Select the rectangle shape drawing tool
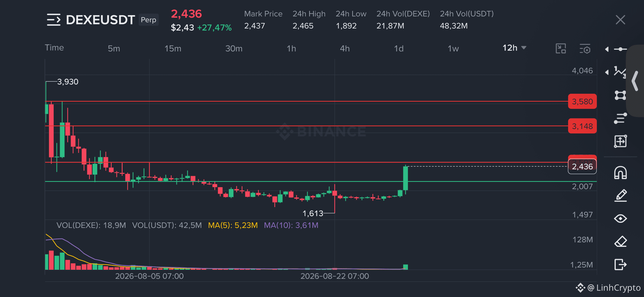This screenshot has height=297, width=644. [620, 95]
